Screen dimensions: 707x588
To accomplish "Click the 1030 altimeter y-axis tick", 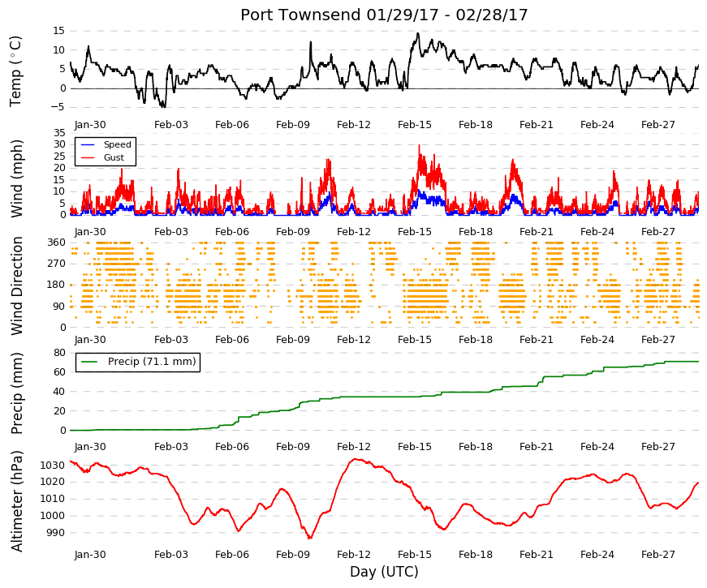I will 52,465.
